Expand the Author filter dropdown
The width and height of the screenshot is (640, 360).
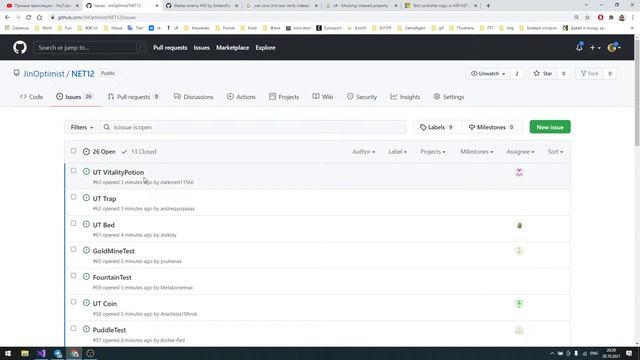pyautogui.click(x=364, y=151)
